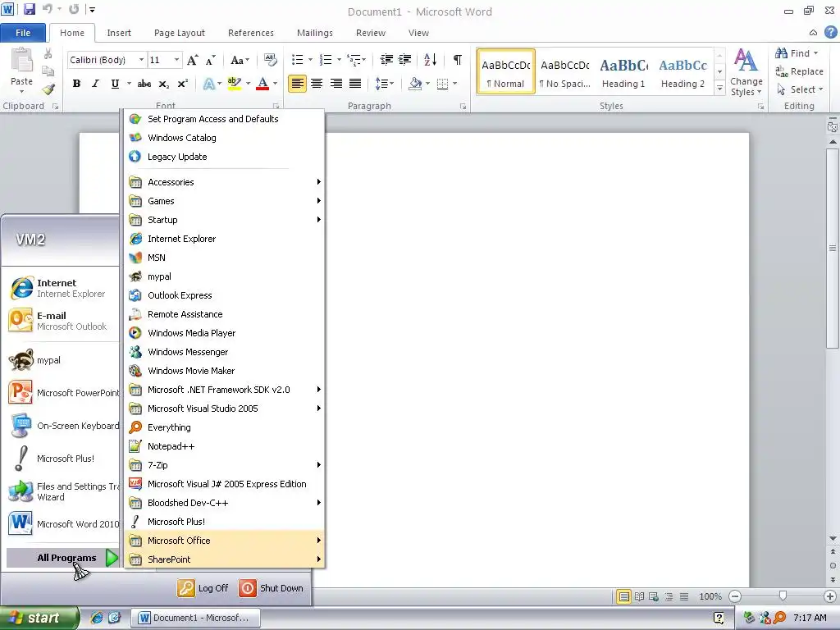Screen dimensions: 840x630
Task: Open the Change Case Aa dropdown
Action: [x=240, y=60]
